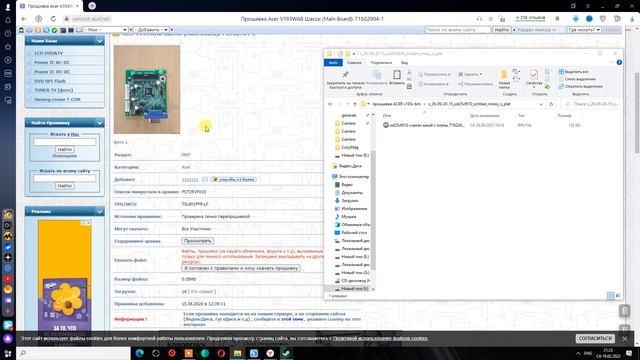Image resolution: width=640 pixels, height=360 pixels.
Task: Click the circuit board photo thumbnail
Action: click(x=147, y=89)
